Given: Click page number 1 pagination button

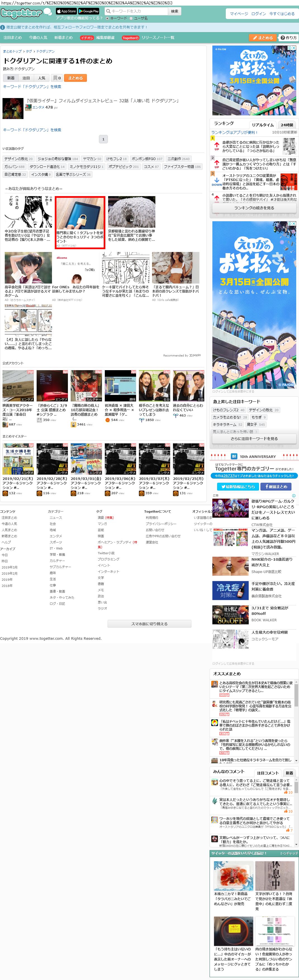Looking at the screenshot, I should coord(103,139).
